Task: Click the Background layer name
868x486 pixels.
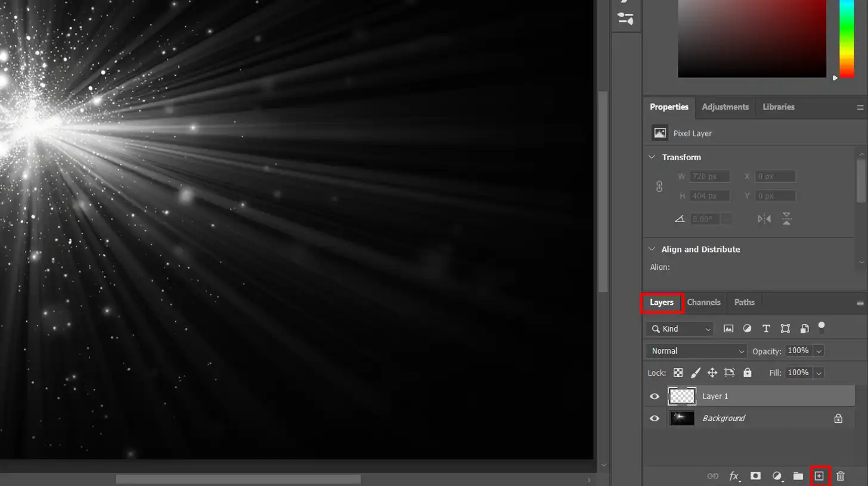Action: point(724,418)
